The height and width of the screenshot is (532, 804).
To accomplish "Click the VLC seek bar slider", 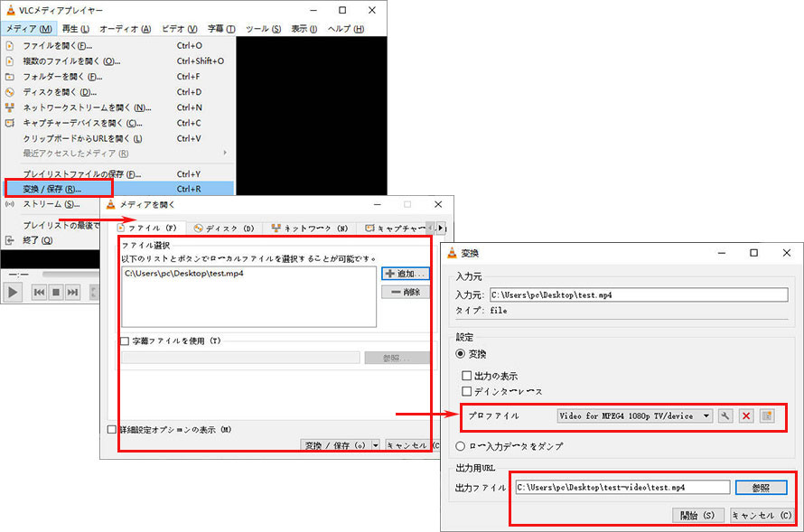I will tap(70, 275).
